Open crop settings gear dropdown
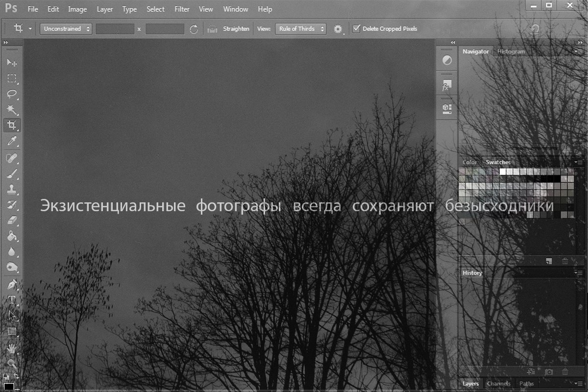 tap(338, 29)
